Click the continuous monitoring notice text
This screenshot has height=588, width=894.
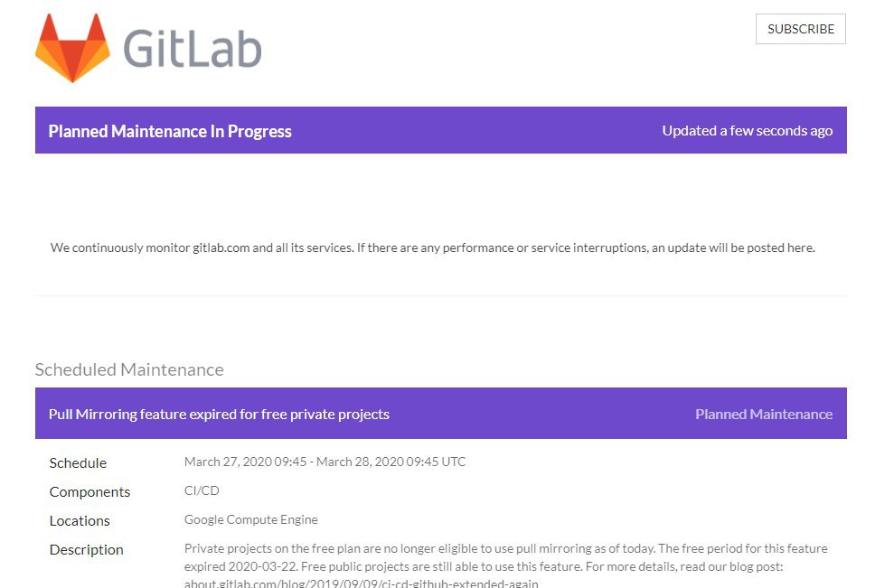click(433, 247)
